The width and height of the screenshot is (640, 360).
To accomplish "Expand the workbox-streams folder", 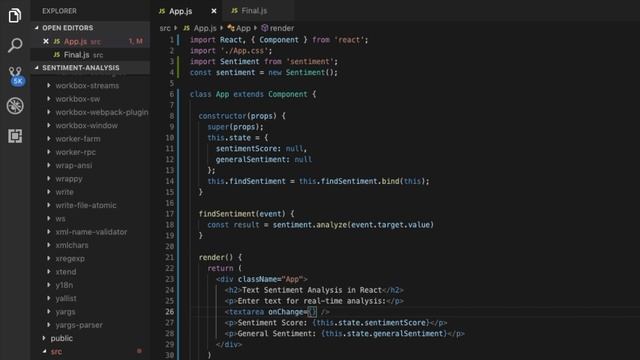I will point(87,86).
